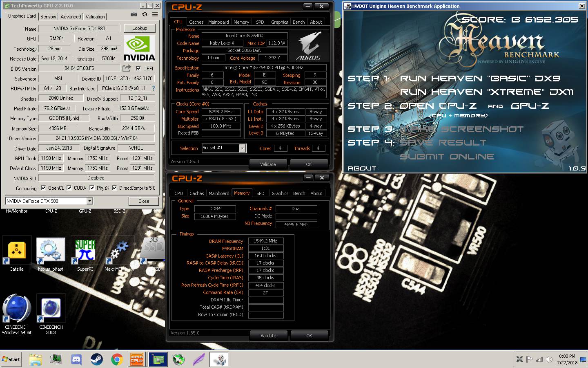The image size is (588, 368).
Task: Open the Mainboard tab in upper CPU-Z
Action: point(218,22)
